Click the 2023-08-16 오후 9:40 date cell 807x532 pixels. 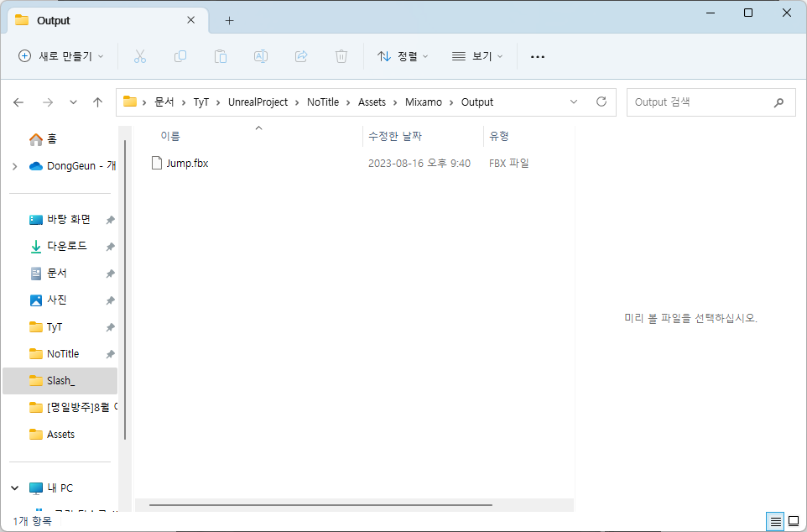(419, 164)
